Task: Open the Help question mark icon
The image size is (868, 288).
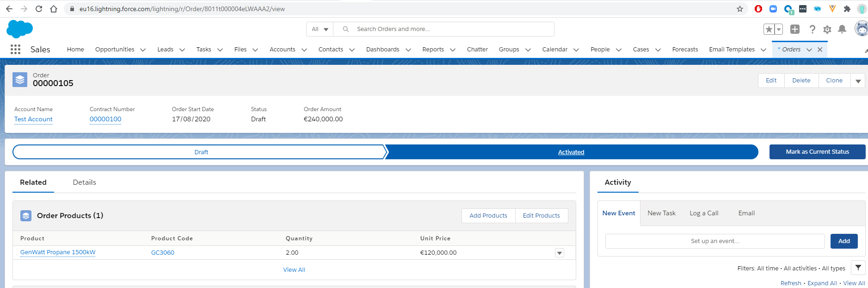Action: tap(812, 29)
